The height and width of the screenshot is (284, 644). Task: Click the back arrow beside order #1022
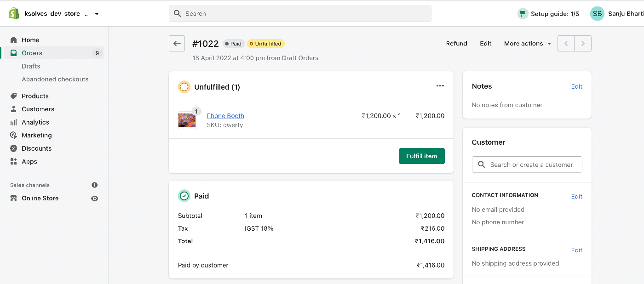coord(177,44)
